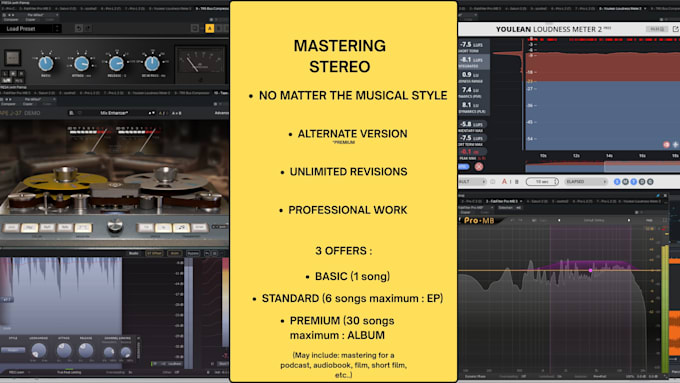Open the preset dropdown in Youlean footer
This screenshot has width=680, height=383.
click(472, 182)
